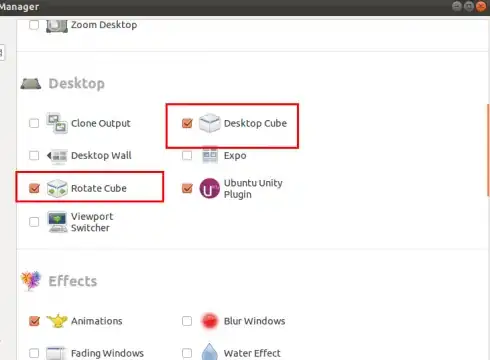Open Expo settings label

235,156
